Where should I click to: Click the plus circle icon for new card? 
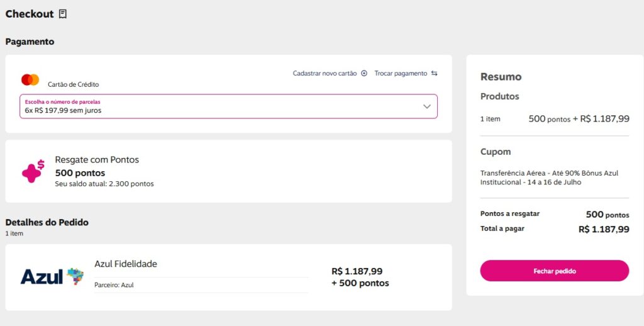point(364,74)
